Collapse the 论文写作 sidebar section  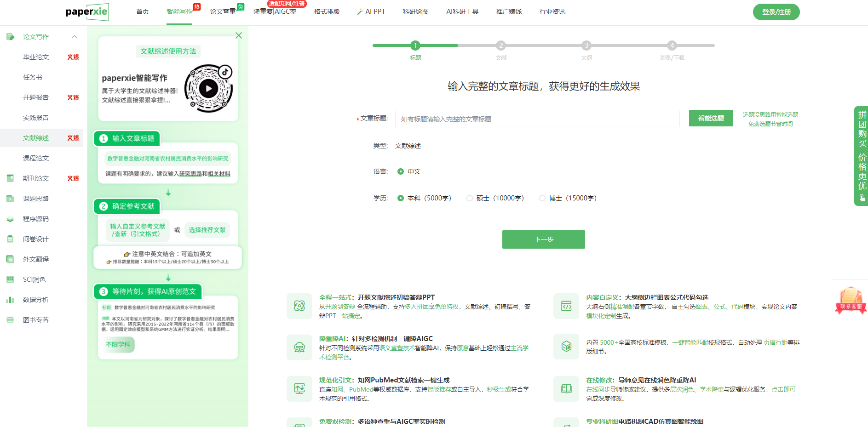click(75, 37)
